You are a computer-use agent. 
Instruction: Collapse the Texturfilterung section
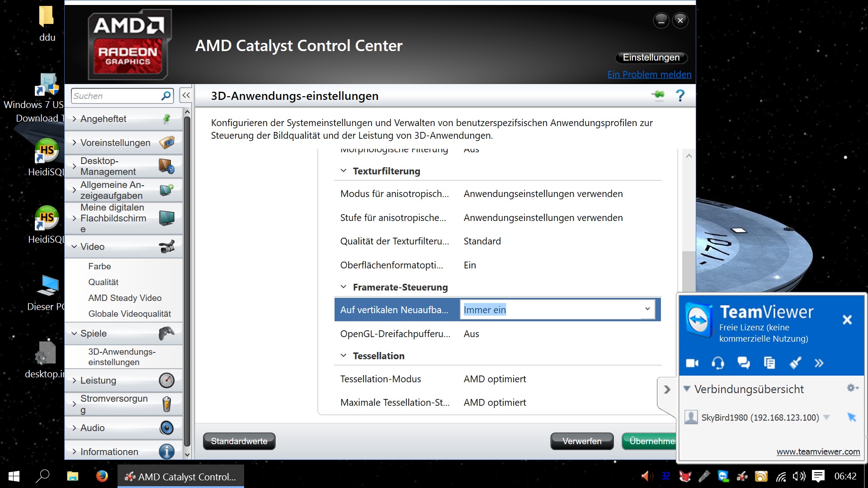(x=344, y=171)
